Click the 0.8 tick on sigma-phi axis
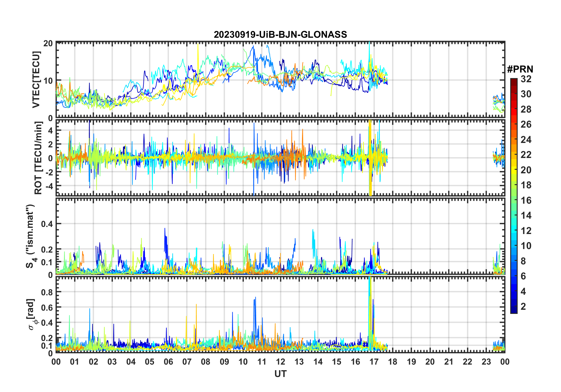 pyautogui.click(x=47, y=292)
